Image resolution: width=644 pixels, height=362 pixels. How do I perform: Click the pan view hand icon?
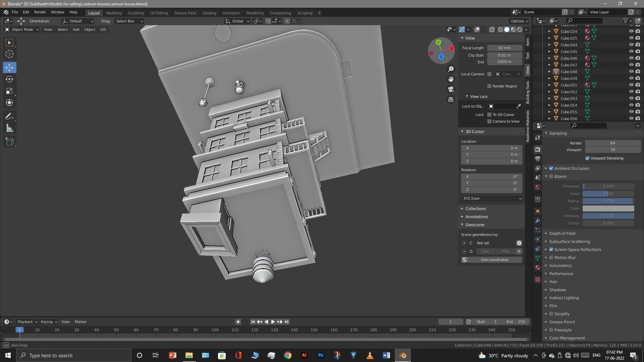[451, 79]
